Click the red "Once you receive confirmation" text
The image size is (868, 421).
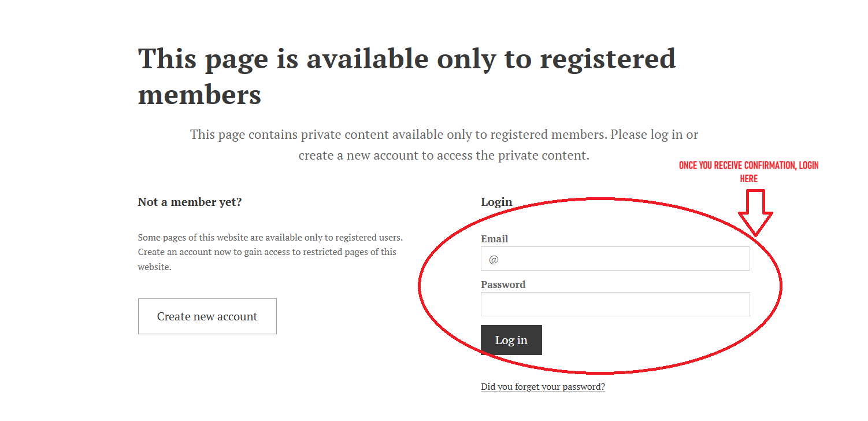click(x=748, y=165)
